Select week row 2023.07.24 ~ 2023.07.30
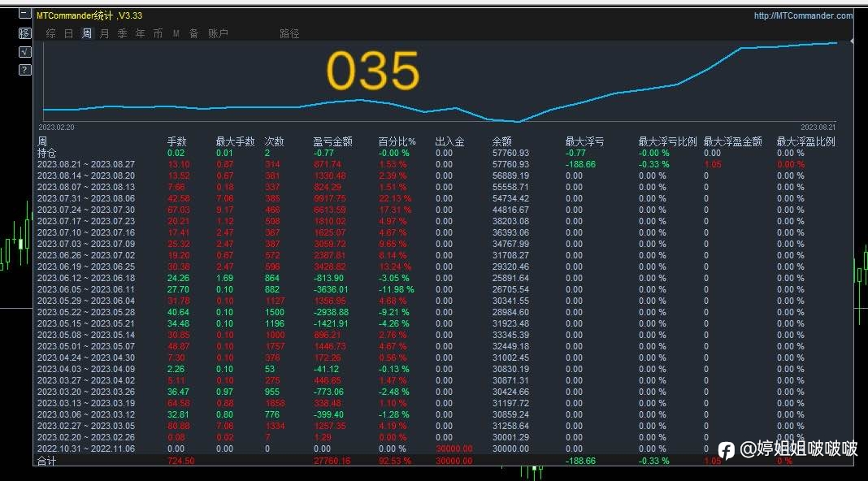The height and width of the screenshot is (481, 868). pyautogui.click(x=86, y=210)
